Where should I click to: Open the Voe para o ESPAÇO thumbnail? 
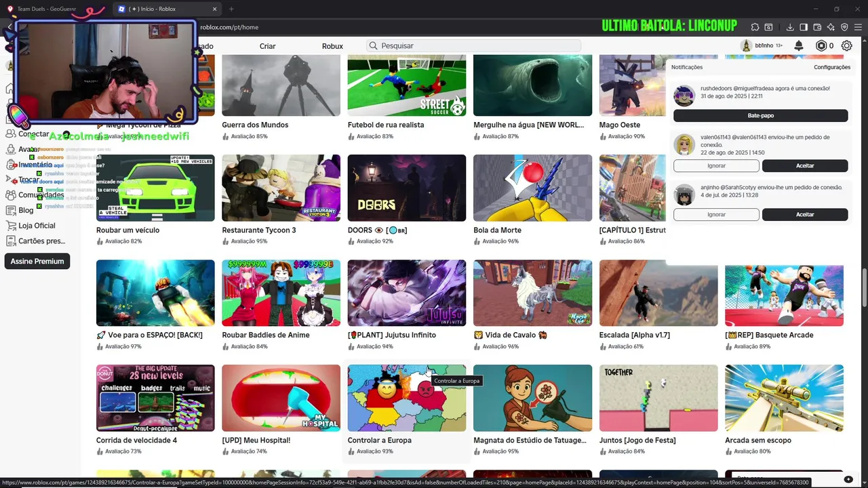(x=155, y=293)
